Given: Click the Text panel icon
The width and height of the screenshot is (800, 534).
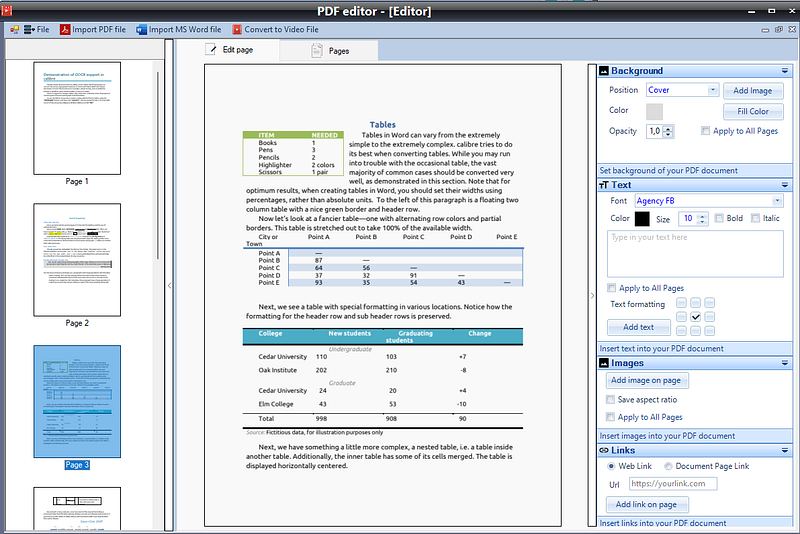Looking at the screenshot, I should point(604,185).
